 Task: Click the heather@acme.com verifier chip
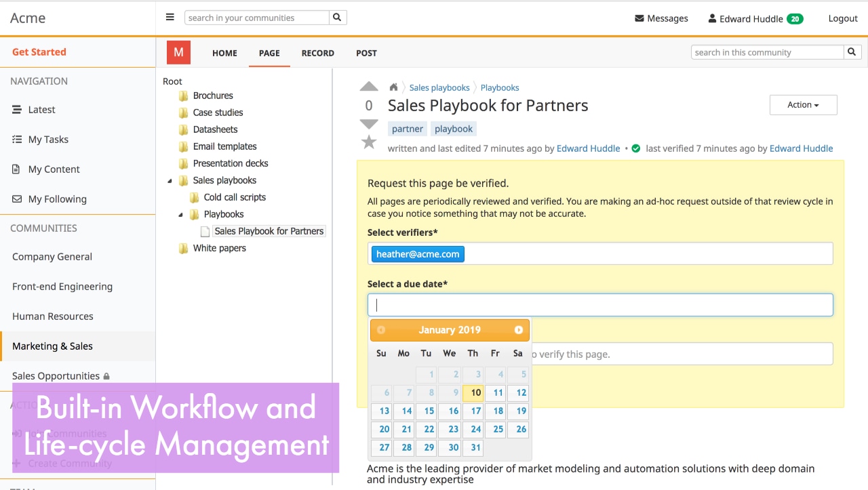click(418, 254)
